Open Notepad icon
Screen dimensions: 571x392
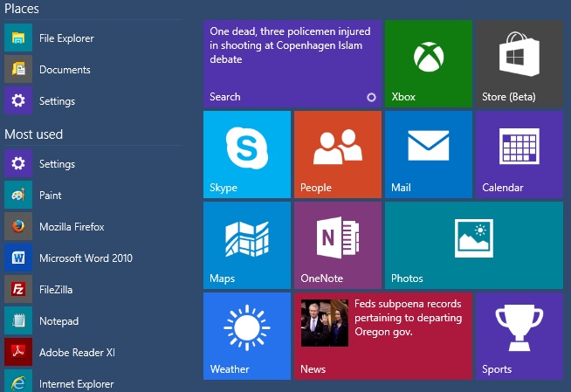pyautogui.click(x=18, y=320)
